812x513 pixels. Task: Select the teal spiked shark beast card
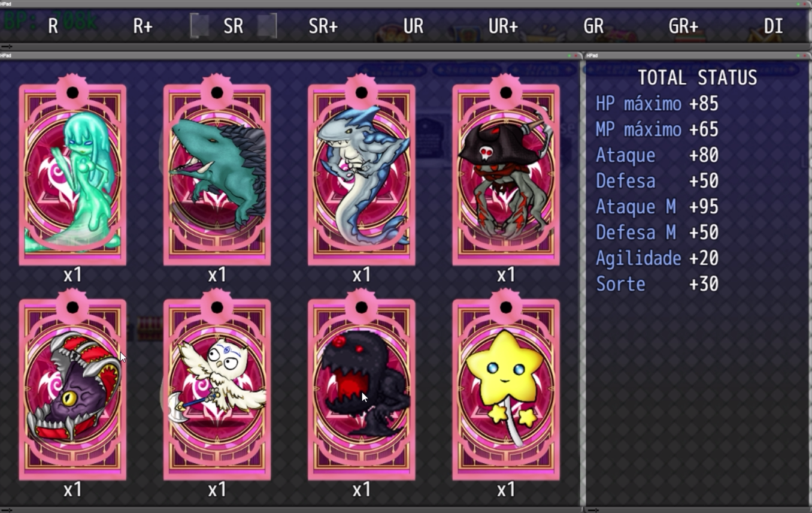point(217,171)
